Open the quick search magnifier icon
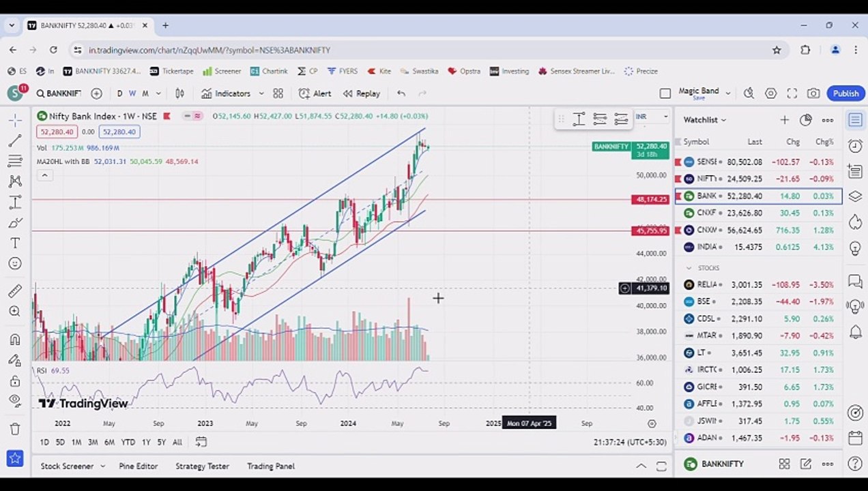868x491 pixels. click(x=749, y=93)
